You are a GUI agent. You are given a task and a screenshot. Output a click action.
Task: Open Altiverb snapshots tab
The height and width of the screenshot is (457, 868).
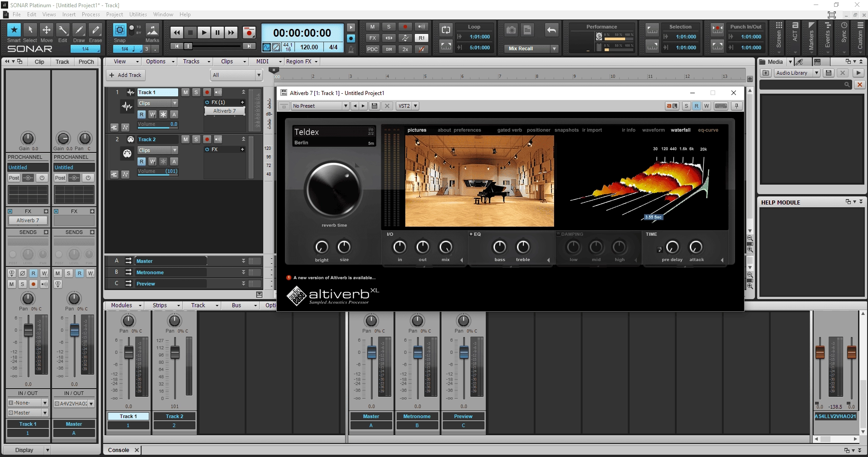coord(566,130)
